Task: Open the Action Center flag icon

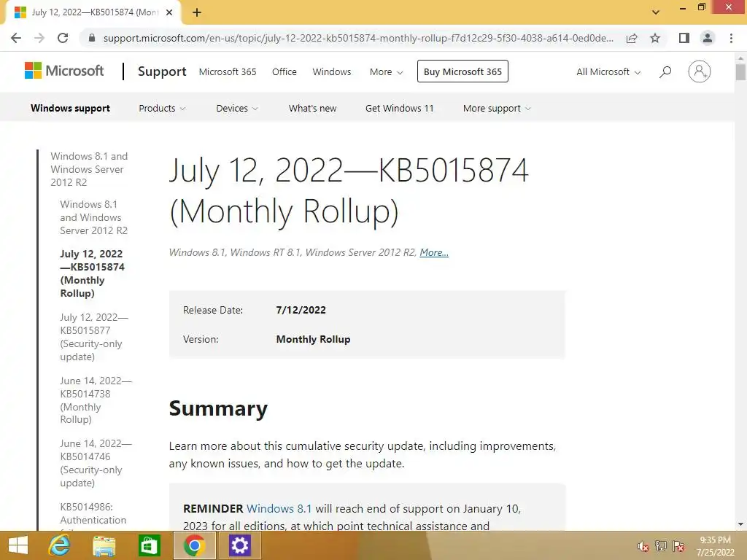Action: click(678, 545)
